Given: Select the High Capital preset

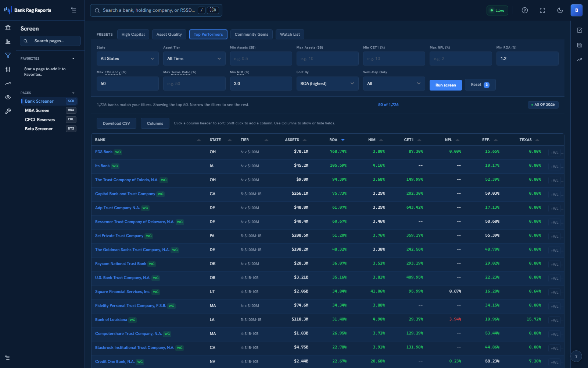Looking at the screenshot, I should 133,34.
